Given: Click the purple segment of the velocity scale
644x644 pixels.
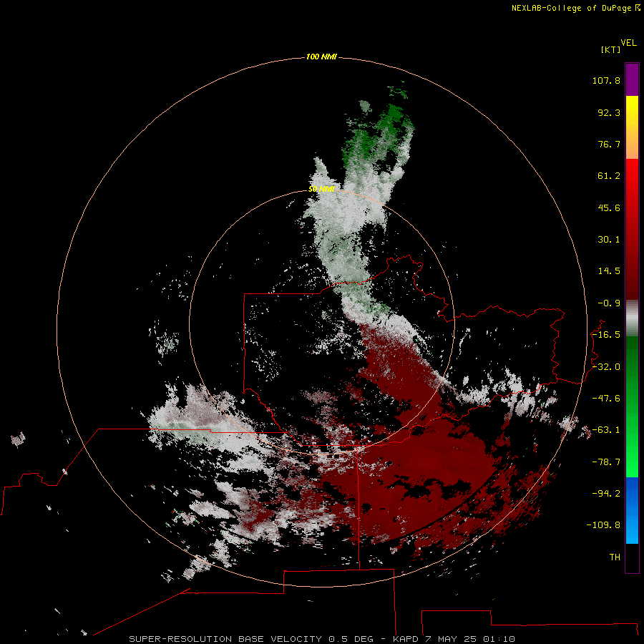Looking at the screenshot, I should (x=632, y=79).
